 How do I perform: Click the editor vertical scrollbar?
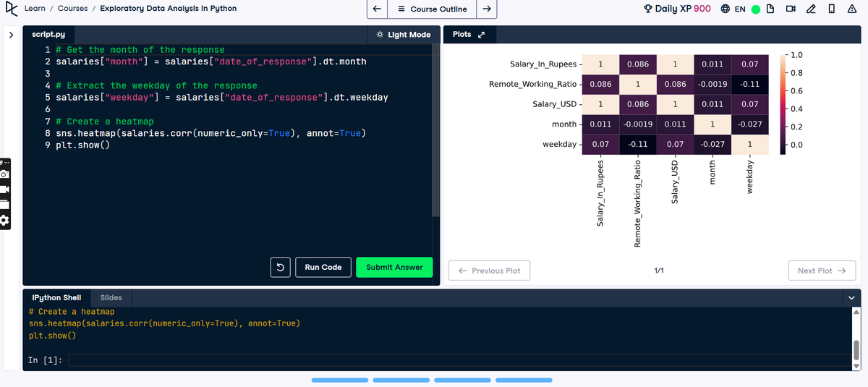pos(435,130)
